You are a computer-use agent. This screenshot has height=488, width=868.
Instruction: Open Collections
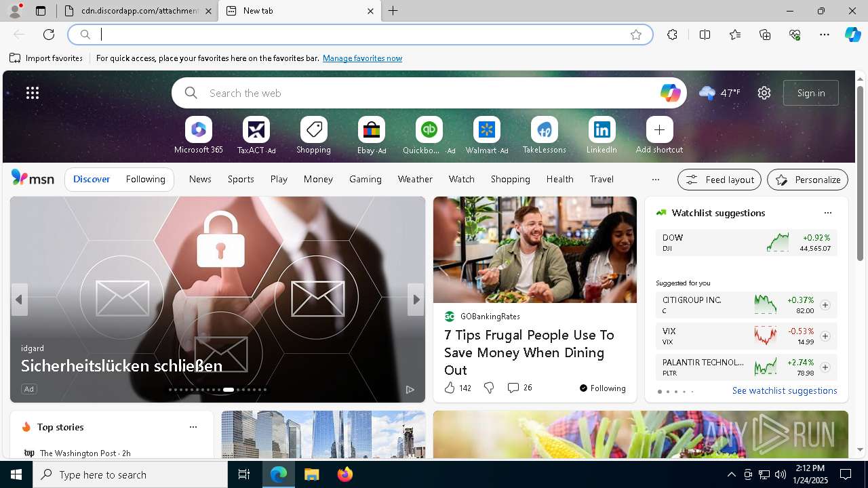coord(765,35)
